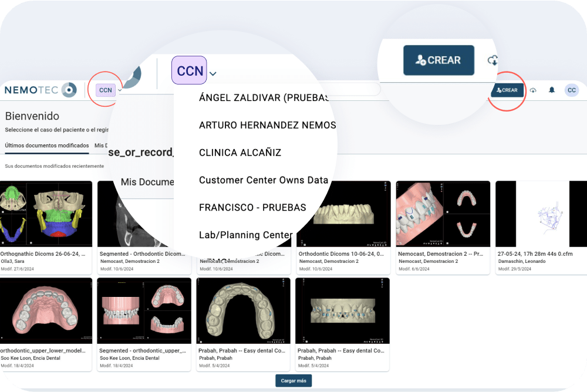Expand the chevron next to CCN badge
The image size is (587, 392).
pyautogui.click(x=120, y=90)
